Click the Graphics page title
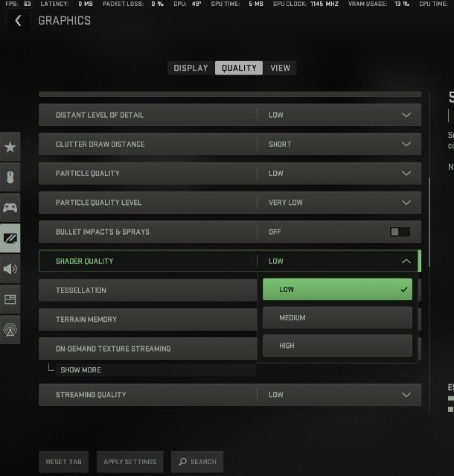The image size is (454, 476). (x=64, y=21)
